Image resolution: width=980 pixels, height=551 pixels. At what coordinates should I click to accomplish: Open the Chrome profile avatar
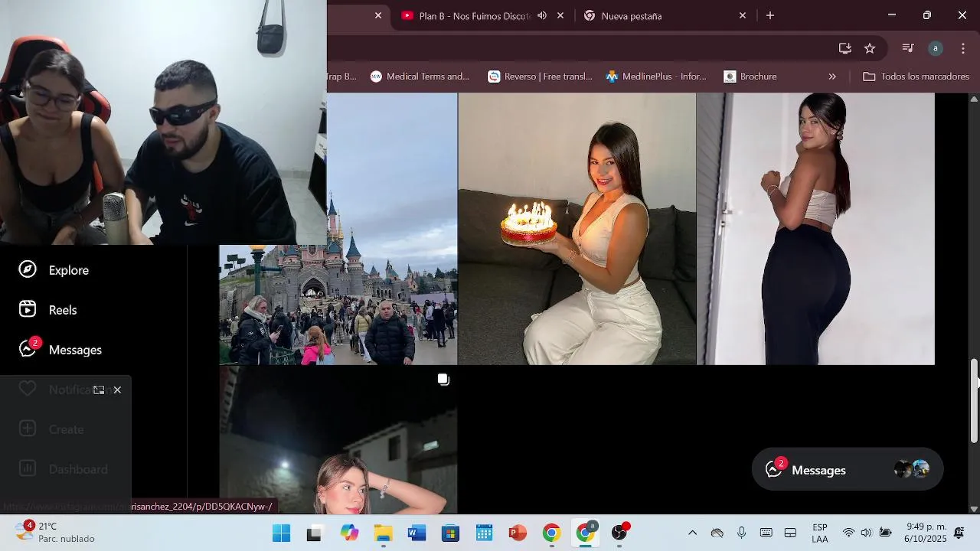point(936,48)
